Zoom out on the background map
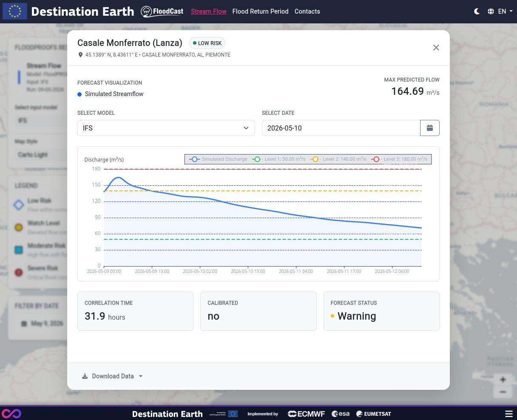The height and width of the screenshot is (420, 517). 503,392
